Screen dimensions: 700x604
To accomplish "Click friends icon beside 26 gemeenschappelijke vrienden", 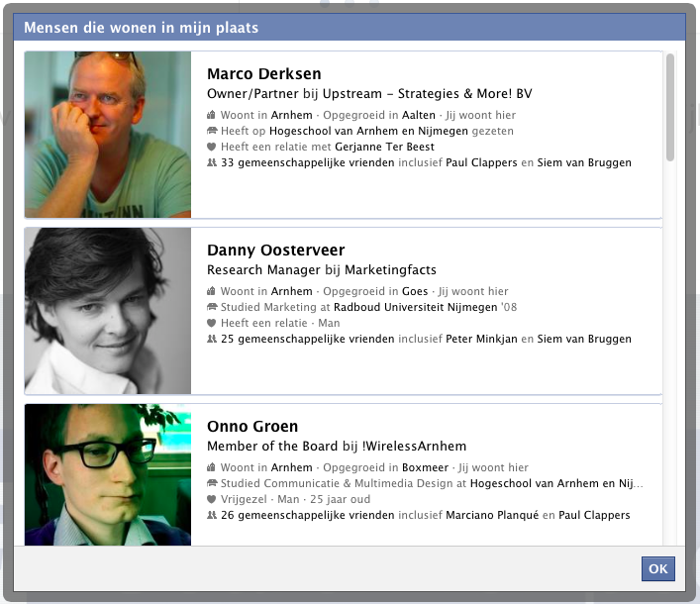I will [x=211, y=515].
